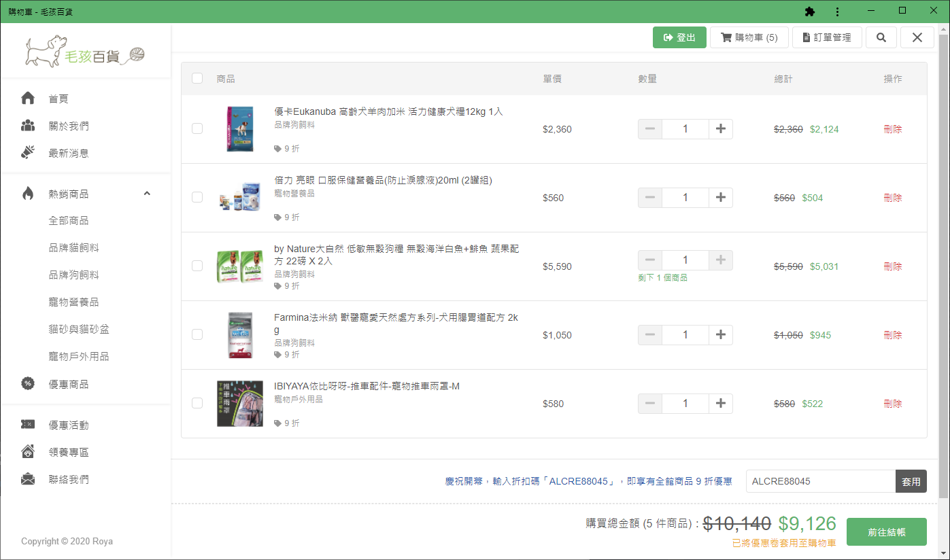
Task: Open the 首頁 home icon
Action: (28, 99)
